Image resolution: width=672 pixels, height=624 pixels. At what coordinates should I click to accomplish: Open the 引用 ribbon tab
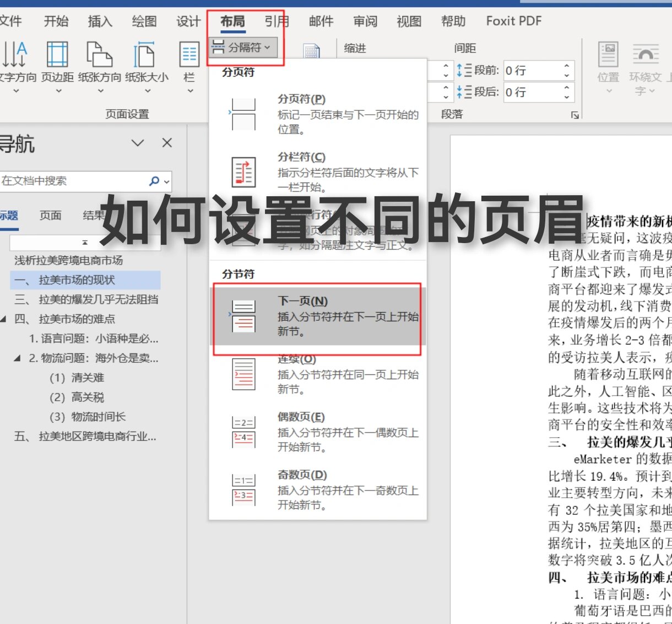coord(277,21)
